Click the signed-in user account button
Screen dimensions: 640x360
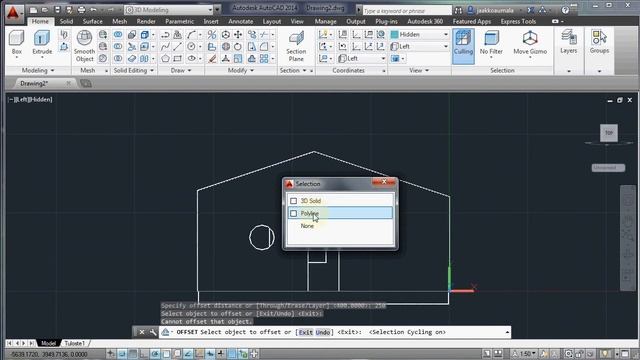(x=494, y=10)
